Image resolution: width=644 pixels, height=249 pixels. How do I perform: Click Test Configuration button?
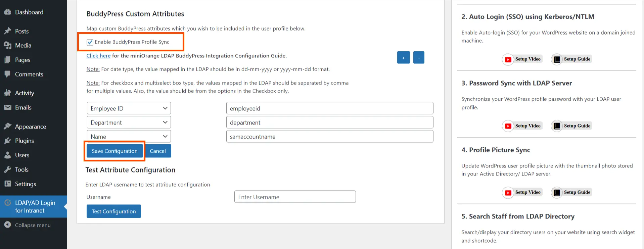point(114,211)
